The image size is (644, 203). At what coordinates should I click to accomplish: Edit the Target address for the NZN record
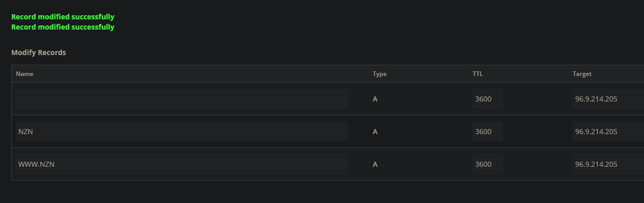tap(608, 132)
